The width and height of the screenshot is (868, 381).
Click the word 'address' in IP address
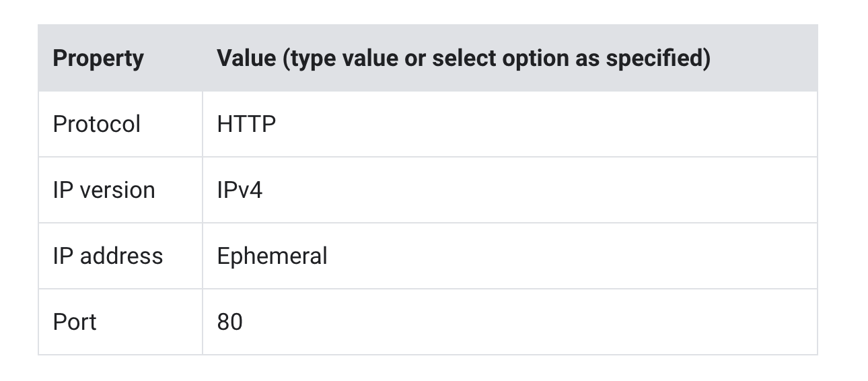pos(122,256)
